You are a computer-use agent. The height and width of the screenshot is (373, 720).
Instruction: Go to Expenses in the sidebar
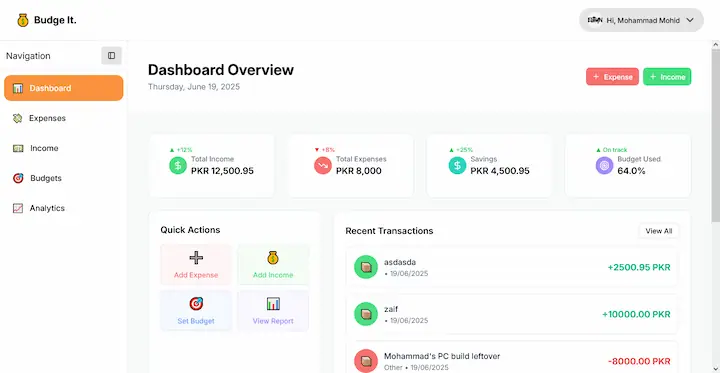pyautogui.click(x=63, y=118)
